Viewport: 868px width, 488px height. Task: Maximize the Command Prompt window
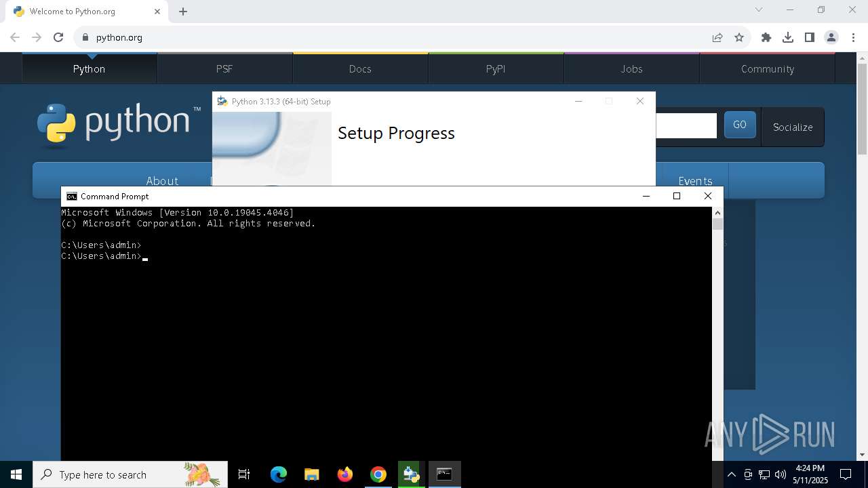pos(677,197)
